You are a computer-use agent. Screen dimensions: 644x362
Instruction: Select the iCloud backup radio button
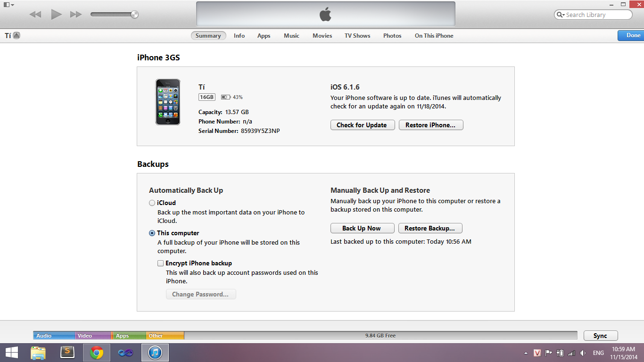click(x=152, y=203)
